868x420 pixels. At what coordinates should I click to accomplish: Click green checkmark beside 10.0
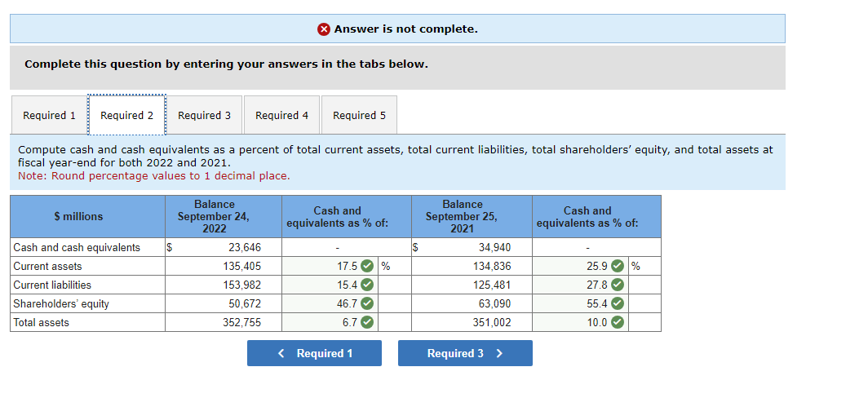[618, 322]
